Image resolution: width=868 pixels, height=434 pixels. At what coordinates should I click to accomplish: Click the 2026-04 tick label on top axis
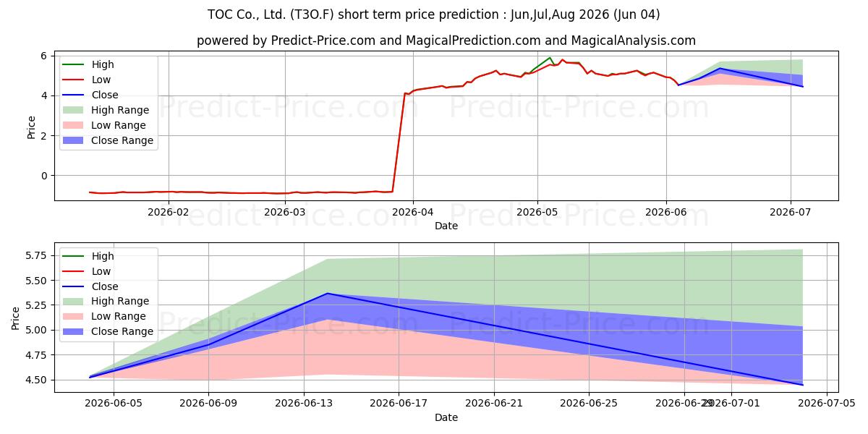[412, 211]
